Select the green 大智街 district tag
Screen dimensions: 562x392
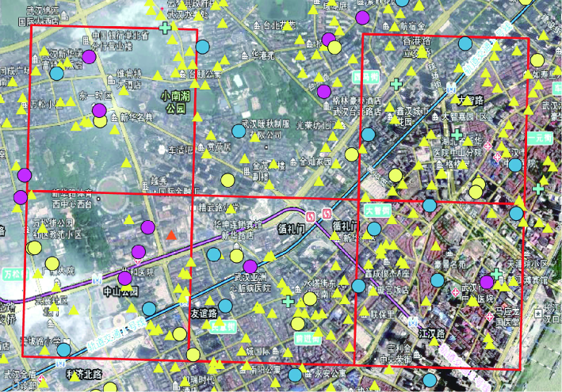point(377,211)
